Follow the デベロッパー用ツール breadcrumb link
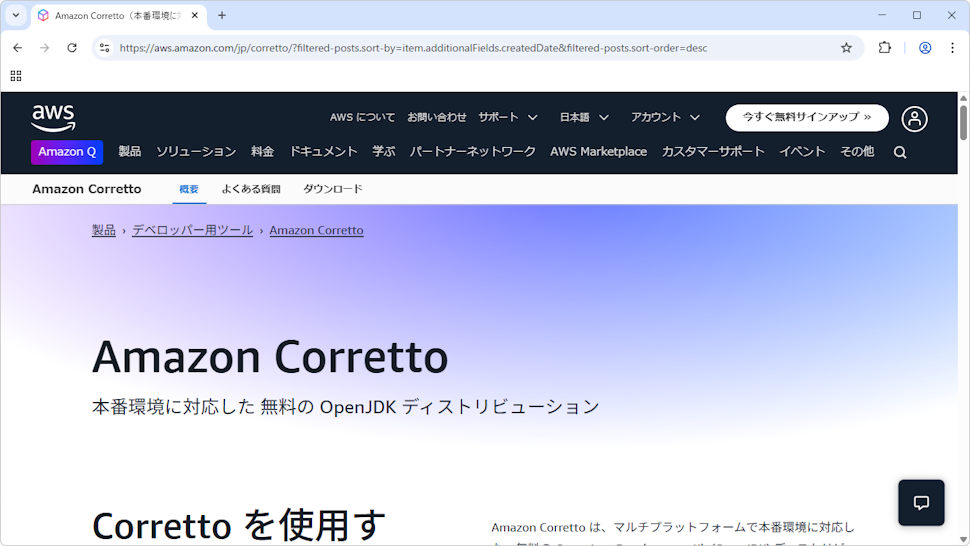Viewport: 970px width, 546px height. pos(192,230)
